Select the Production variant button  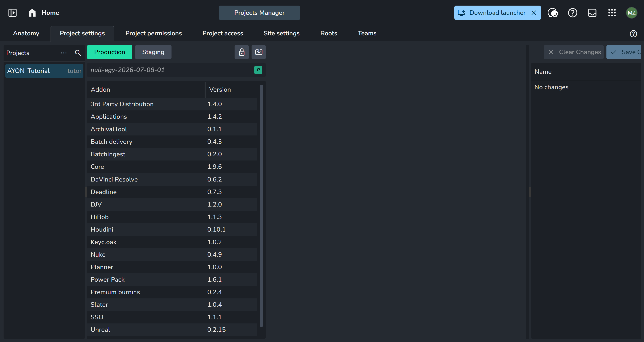click(x=110, y=52)
